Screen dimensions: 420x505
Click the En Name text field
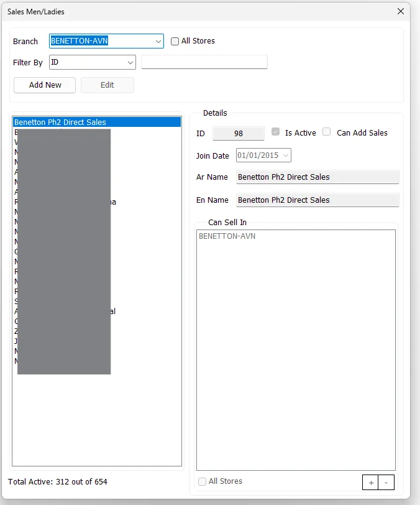[317, 200]
